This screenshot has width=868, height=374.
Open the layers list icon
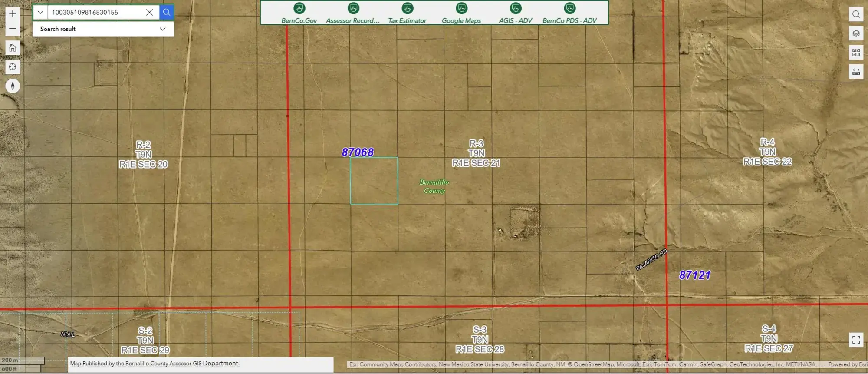pos(856,33)
